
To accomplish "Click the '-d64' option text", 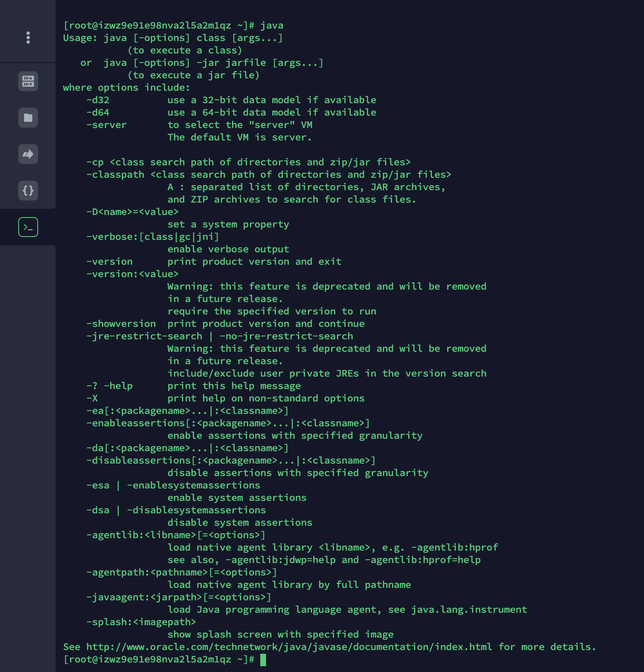I will [98, 112].
